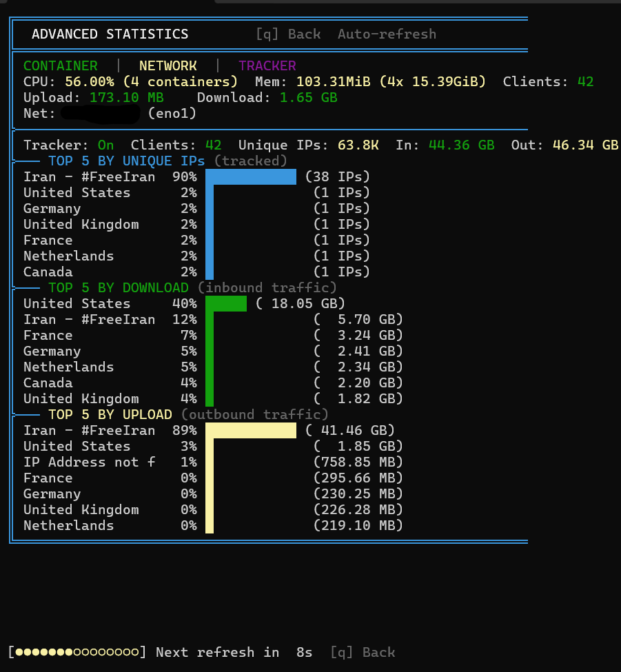
Task: Click the Tracker On status value
Action: 105,145
